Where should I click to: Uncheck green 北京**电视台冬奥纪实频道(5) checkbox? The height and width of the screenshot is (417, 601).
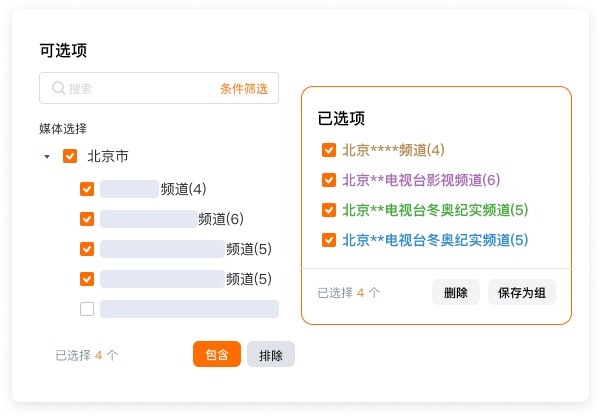coord(328,210)
